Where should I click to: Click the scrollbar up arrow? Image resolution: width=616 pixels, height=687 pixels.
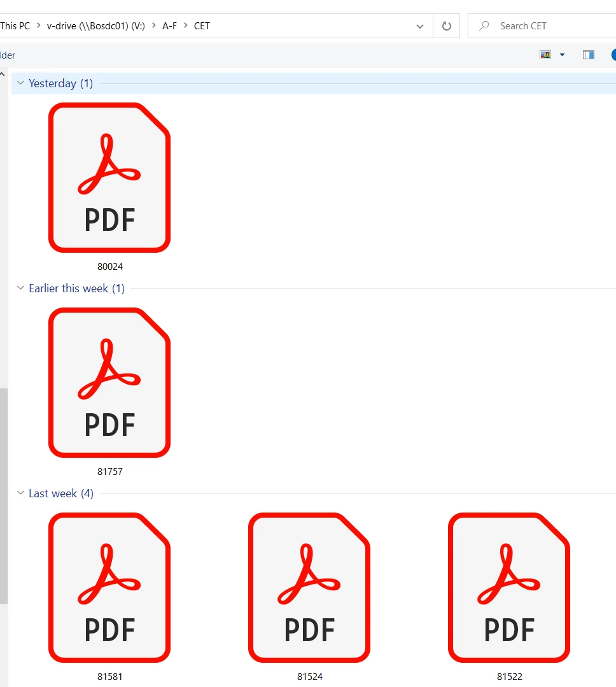[x=3, y=74]
